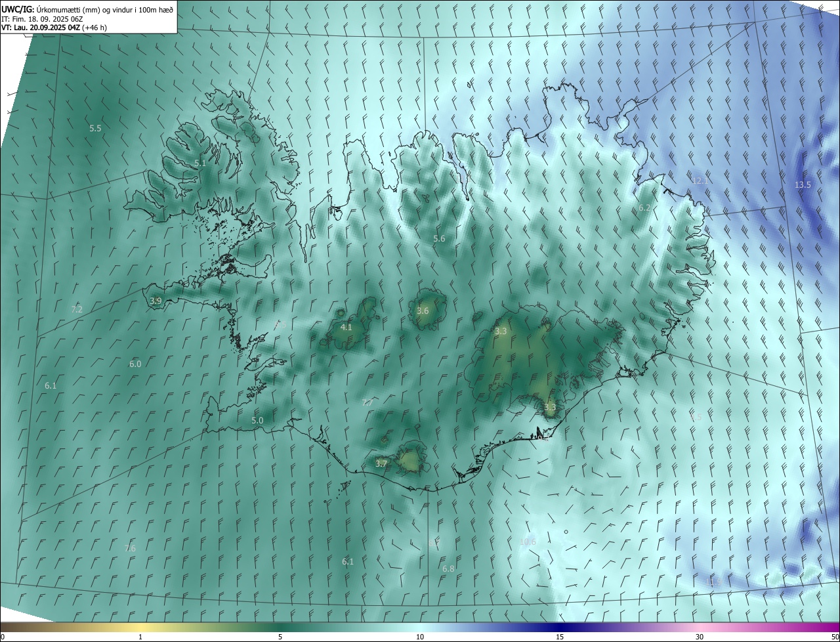Select the "VT: Lau. 20.09.2025 04Z" valid time

coord(41,28)
